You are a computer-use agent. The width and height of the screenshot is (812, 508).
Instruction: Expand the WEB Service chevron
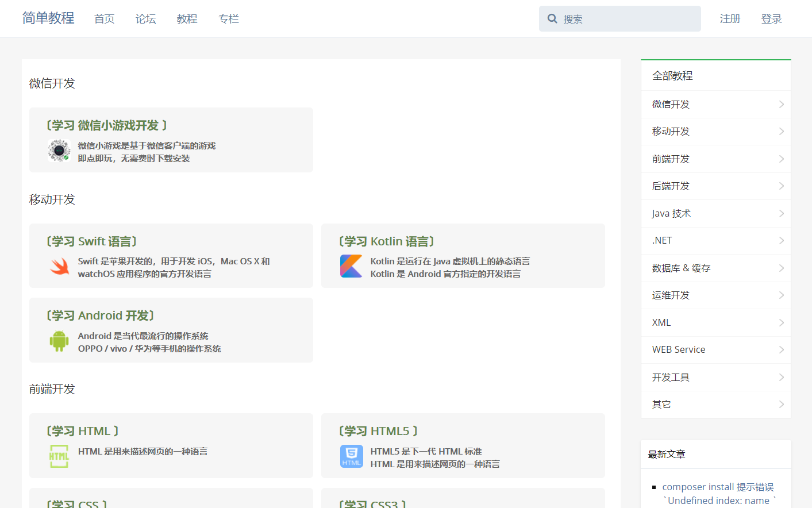pos(782,349)
